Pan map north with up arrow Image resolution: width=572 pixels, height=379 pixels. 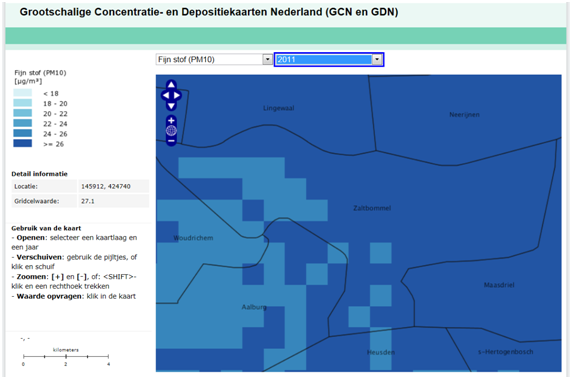pos(171,85)
